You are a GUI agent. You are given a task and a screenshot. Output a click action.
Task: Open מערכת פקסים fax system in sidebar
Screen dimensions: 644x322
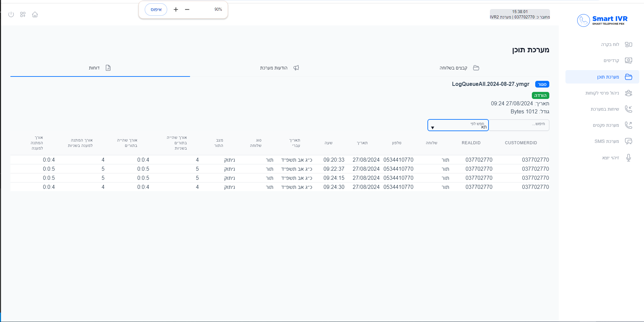[606, 125]
